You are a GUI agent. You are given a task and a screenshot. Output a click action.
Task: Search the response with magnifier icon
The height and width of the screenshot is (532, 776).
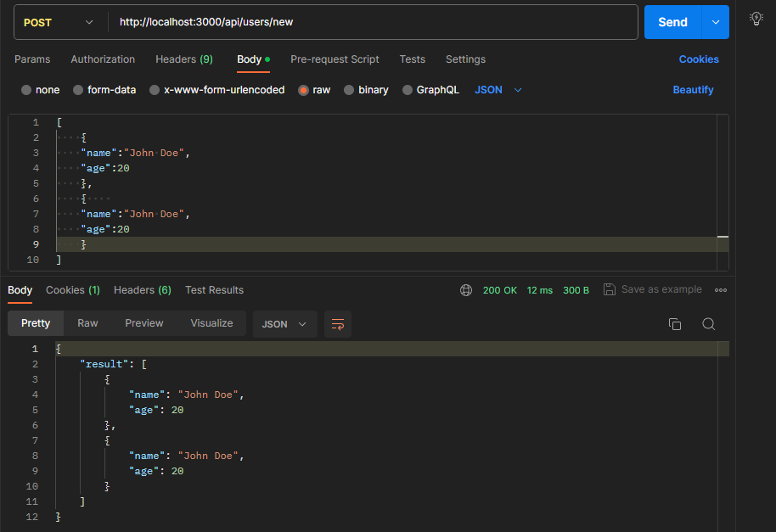708,324
